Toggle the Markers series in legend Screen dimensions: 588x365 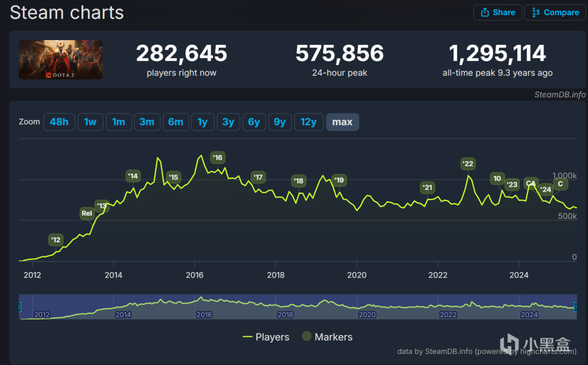click(327, 337)
